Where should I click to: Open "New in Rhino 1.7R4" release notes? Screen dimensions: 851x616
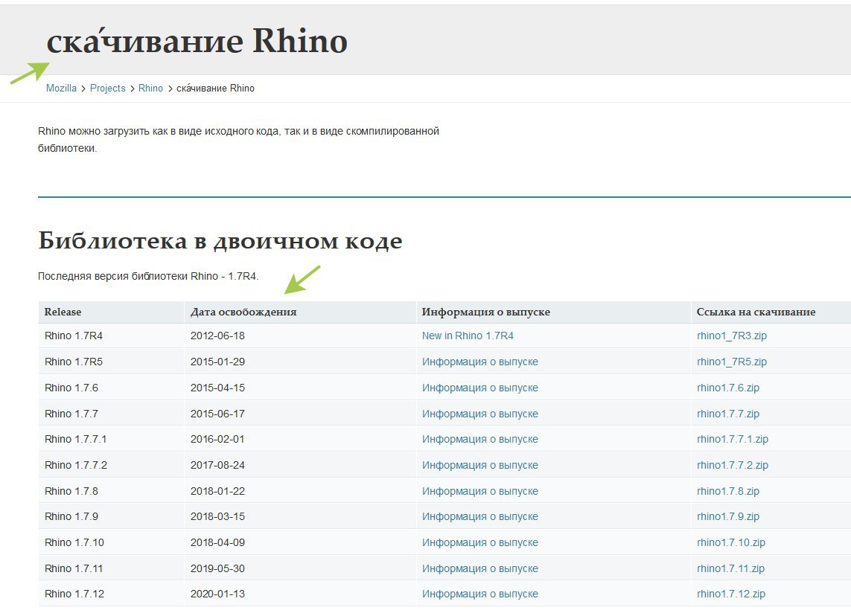click(468, 336)
